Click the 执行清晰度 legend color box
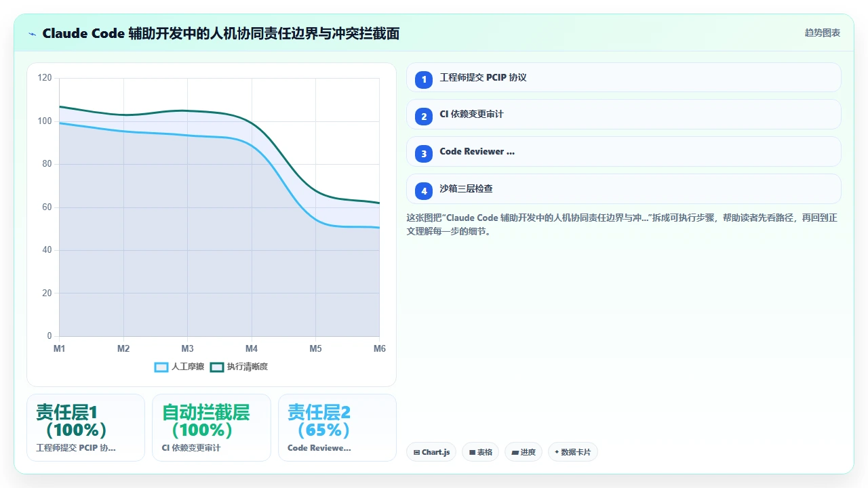Viewport: 868px width, 488px height. click(x=217, y=367)
